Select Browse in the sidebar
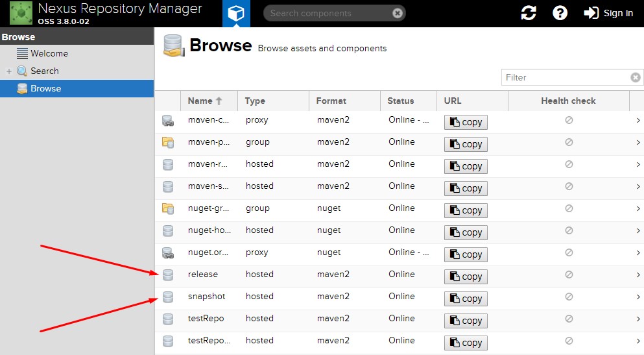644x355 pixels. pos(77,88)
